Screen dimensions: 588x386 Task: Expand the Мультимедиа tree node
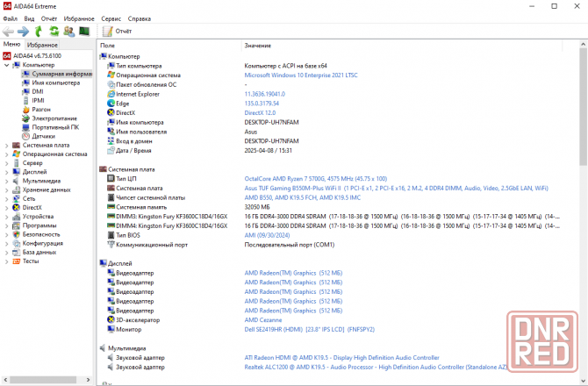point(6,182)
